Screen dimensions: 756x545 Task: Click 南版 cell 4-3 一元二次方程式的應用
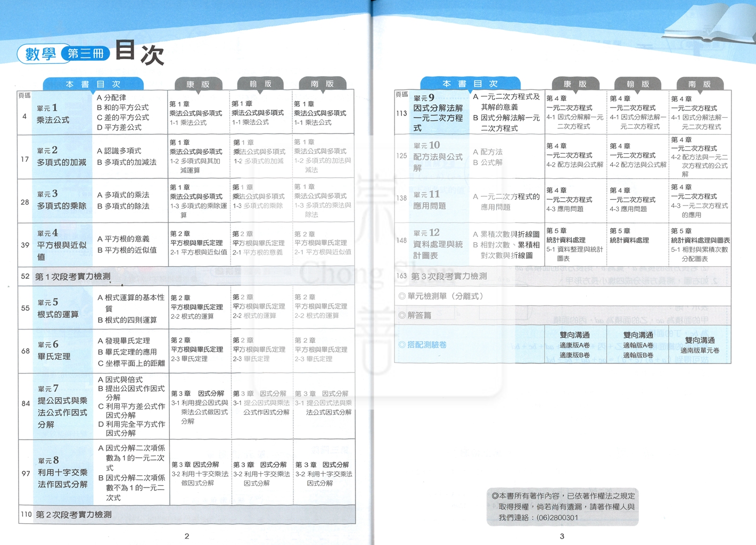(x=700, y=210)
